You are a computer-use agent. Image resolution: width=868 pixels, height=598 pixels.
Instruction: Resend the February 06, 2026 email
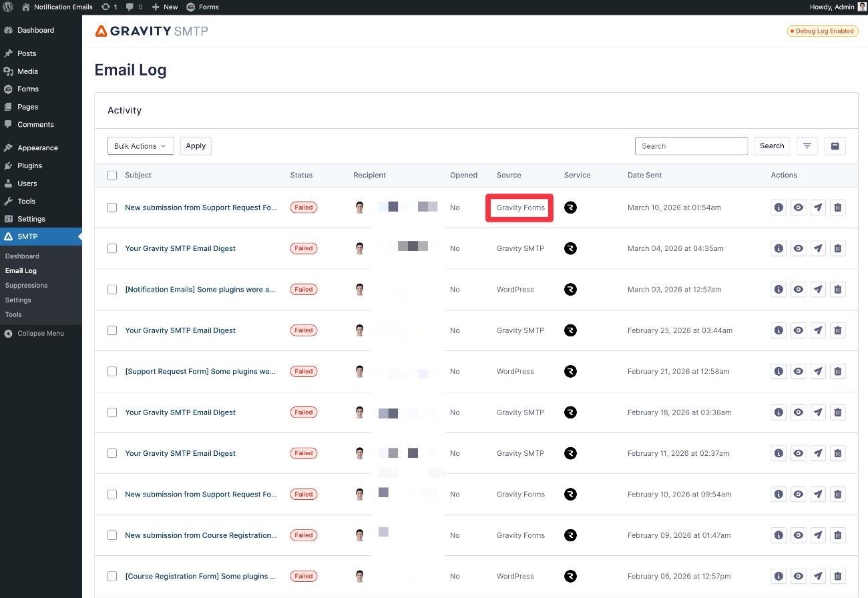point(818,576)
